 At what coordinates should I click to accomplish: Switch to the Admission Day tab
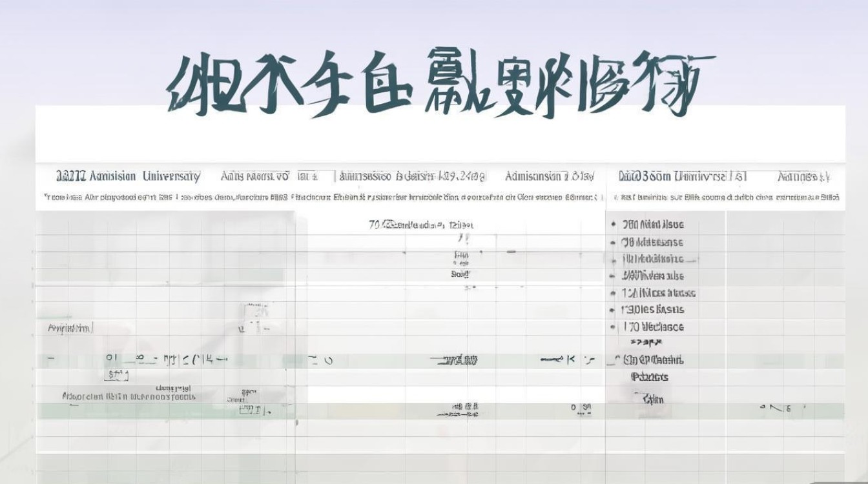point(542,174)
